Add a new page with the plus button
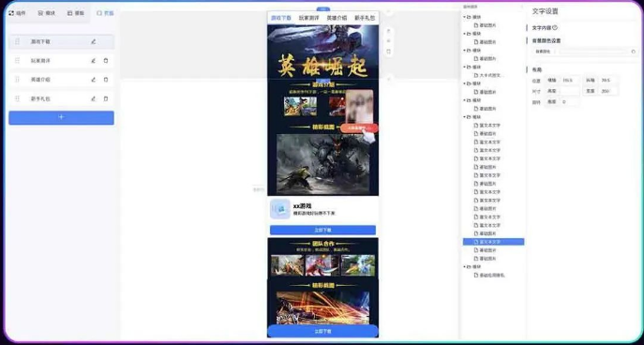This screenshot has width=644, height=345. click(x=61, y=117)
